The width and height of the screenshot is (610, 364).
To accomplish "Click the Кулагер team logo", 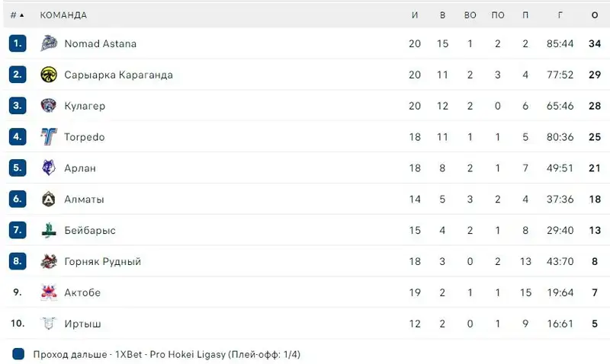I will pos(49,106).
